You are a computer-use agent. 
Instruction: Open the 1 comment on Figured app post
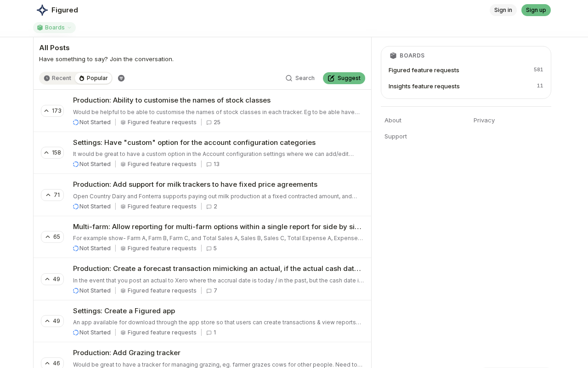(211, 333)
